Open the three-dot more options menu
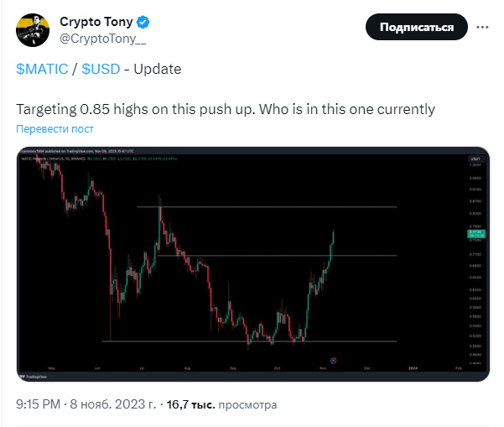 (482, 28)
